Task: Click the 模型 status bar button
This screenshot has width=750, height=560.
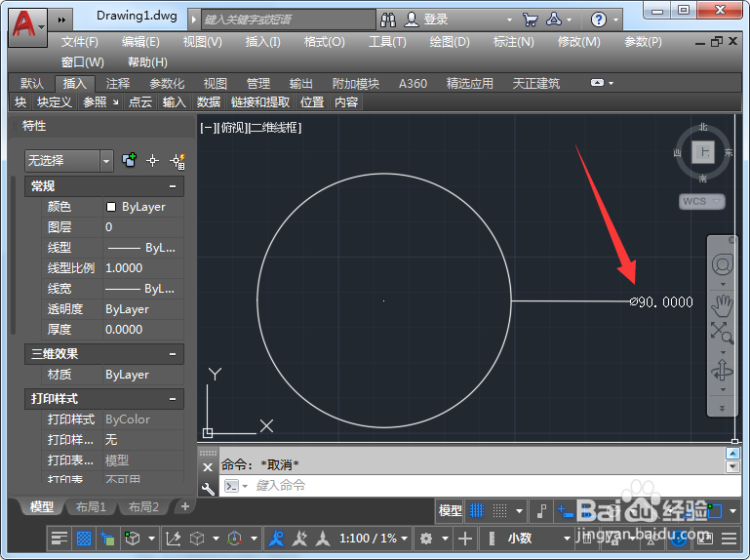Action: tap(450, 511)
